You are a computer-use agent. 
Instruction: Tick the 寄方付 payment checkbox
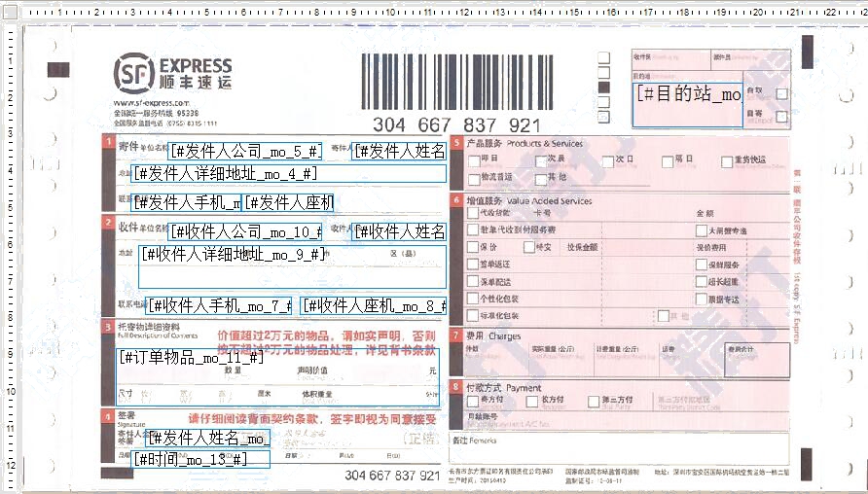coord(474,400)
